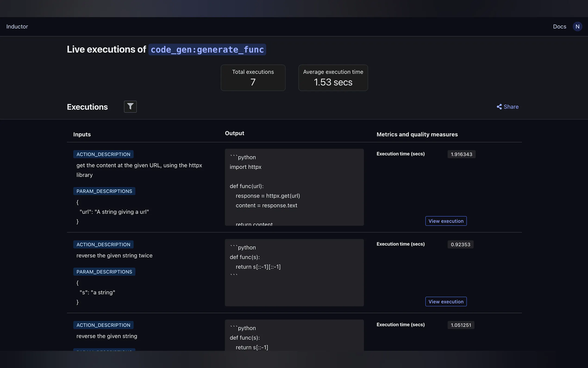Click the 1.916343 execution time value
The height and width of the screenshot is (368, 588).
click(x=461, y=154)
